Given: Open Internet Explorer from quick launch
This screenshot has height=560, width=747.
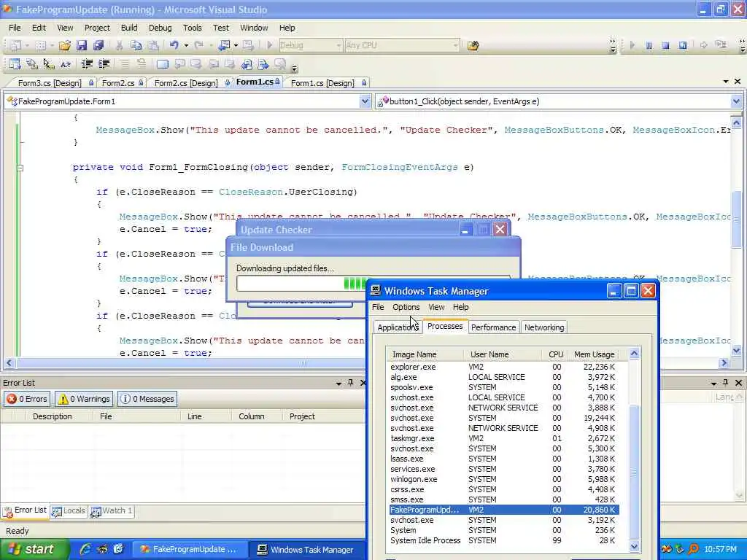Looking at the screenshot, I should tap(86, 549).
